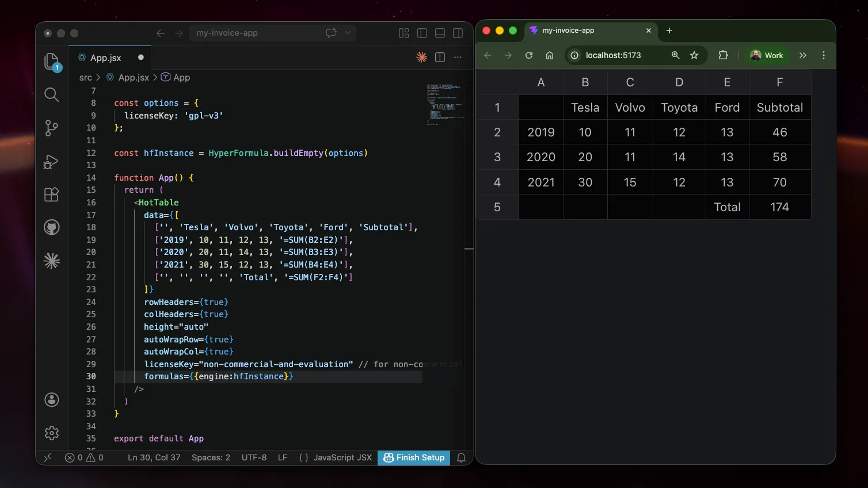Screen dimensions: 868x488
Task: Open Run and Debug view
Action: click(x=52, y=162)
